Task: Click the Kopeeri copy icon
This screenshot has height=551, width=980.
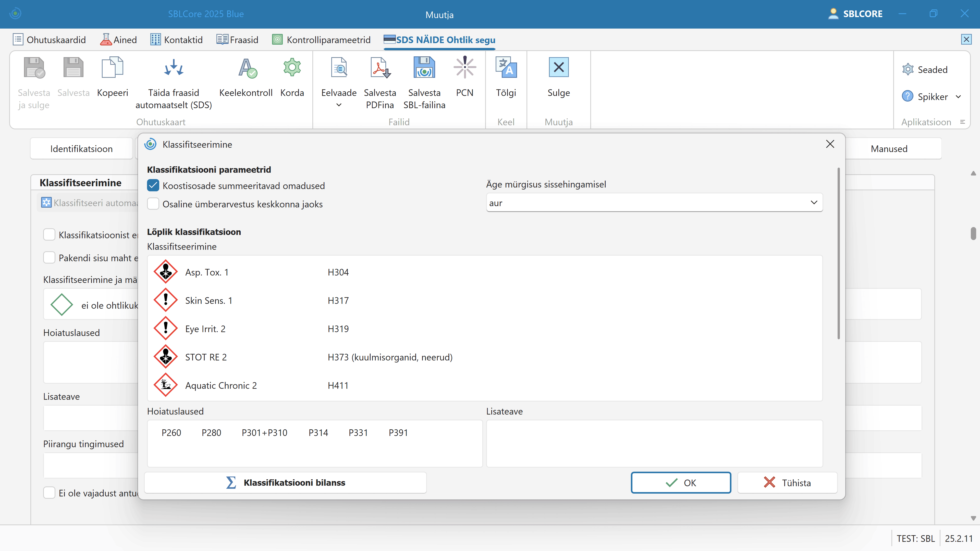Action: (112, 68)
